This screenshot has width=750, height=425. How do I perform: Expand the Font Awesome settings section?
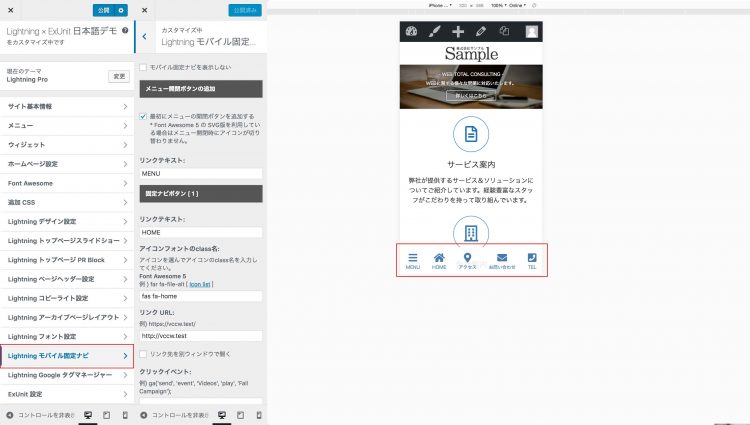pyautogui.click(x=66, y=183)
